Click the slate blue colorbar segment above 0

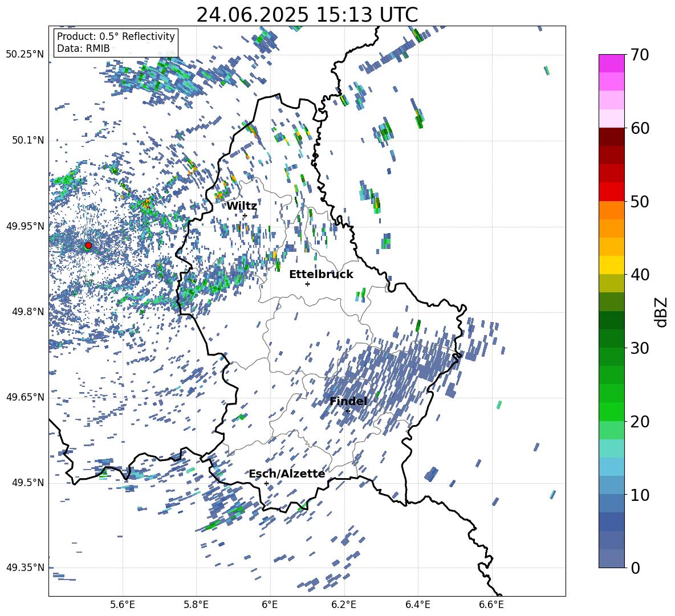[611, 558]
